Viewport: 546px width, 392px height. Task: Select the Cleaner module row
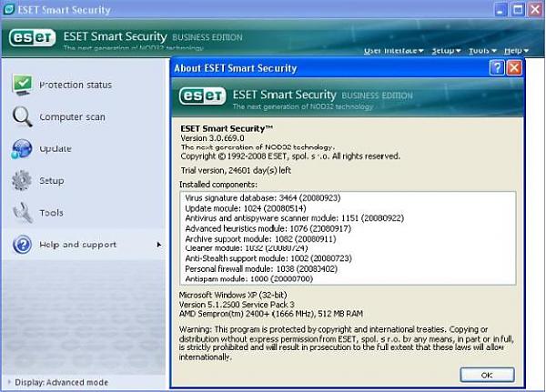(x=247, y=248)
